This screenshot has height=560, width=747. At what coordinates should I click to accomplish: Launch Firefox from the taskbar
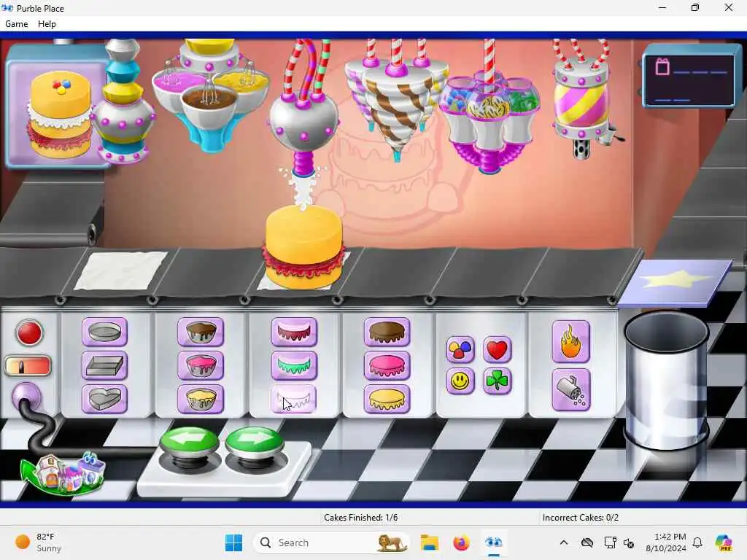coord(461,542)
